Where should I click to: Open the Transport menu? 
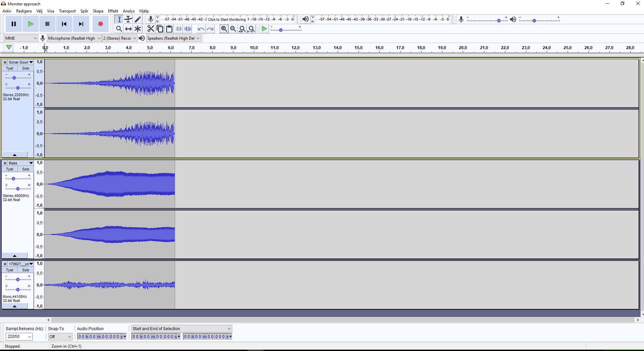[x=67, y=11]
